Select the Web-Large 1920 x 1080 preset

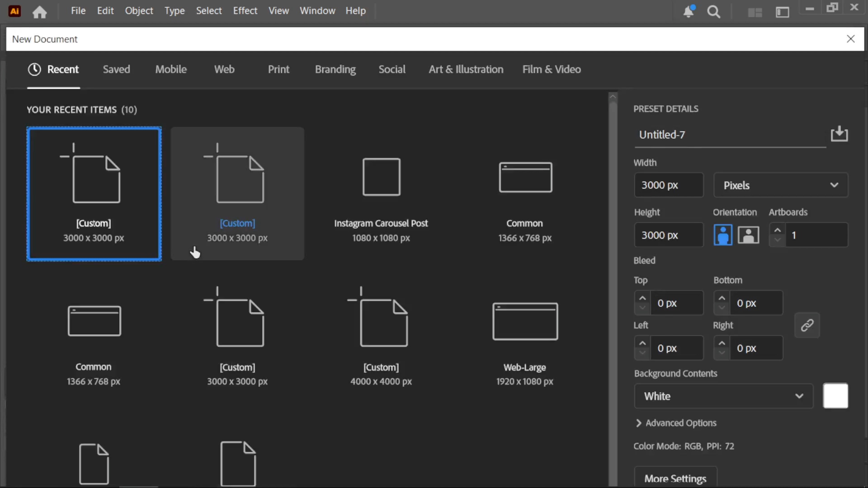pos(525,337)
